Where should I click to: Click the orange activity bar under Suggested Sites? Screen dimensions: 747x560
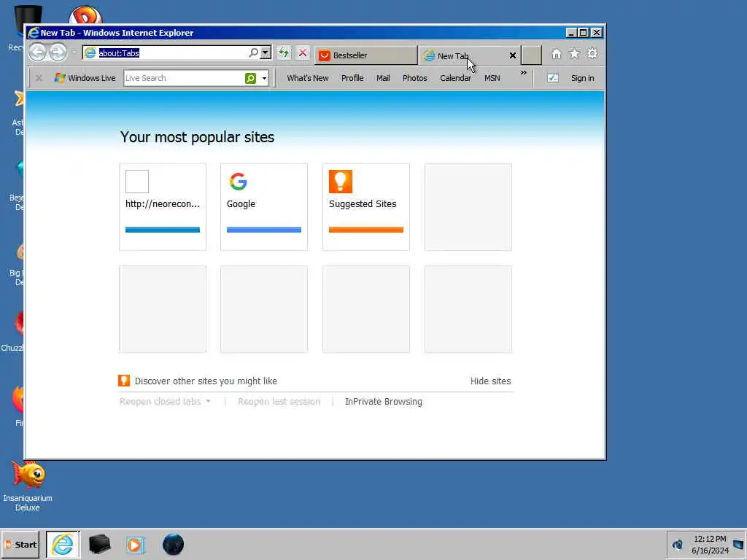(x=366, y=230)
